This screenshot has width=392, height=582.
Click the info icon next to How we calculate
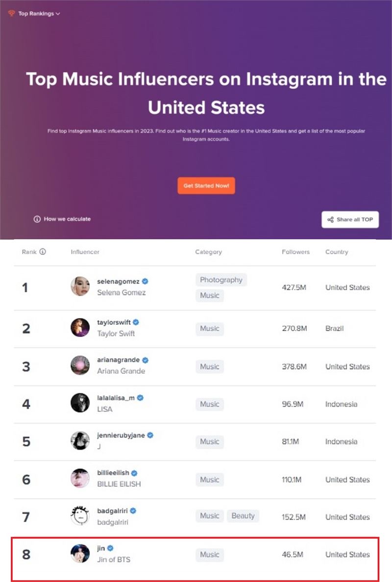(37, 219)
